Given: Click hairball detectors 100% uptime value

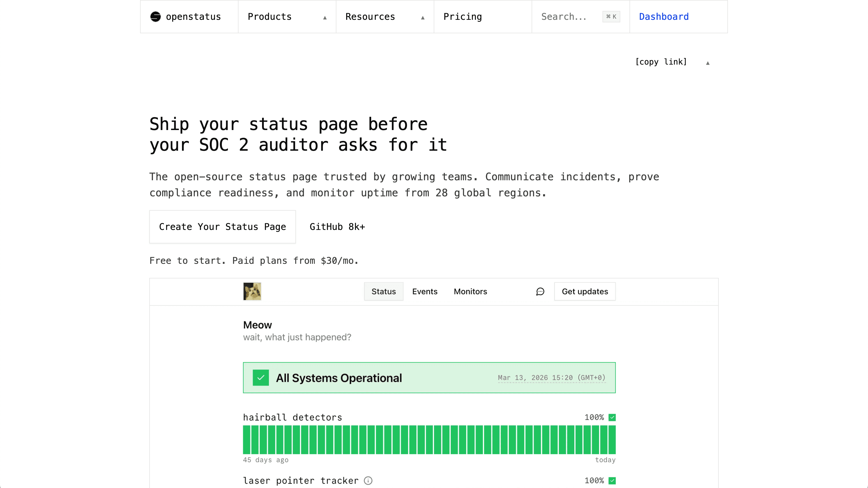Looking at the screenshot, I should pyautogui.click(x=594, y=417).
